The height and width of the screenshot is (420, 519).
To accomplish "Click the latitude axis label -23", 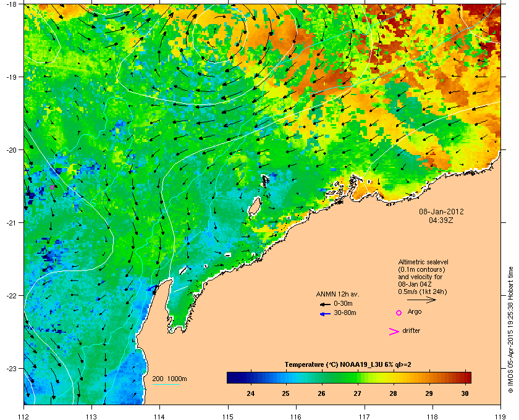I will [x=11, y=368].
